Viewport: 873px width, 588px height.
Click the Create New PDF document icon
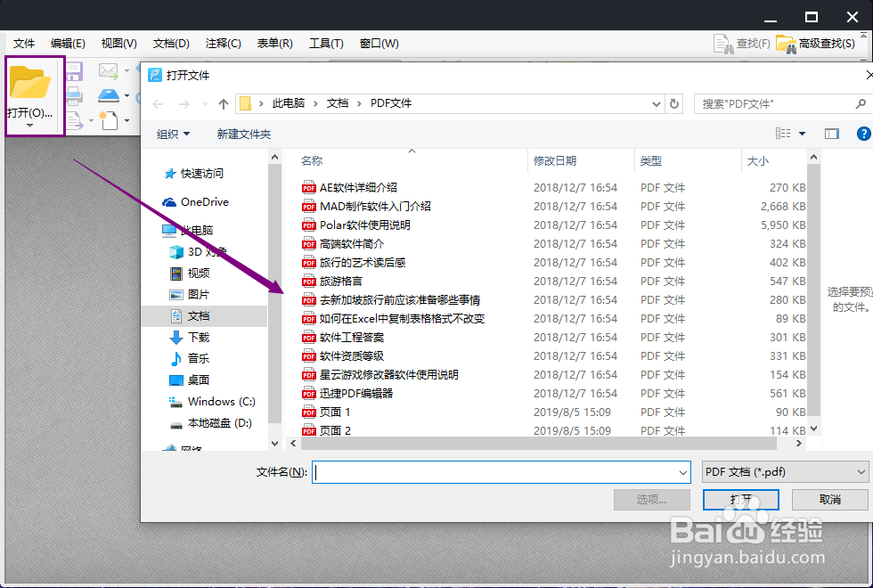click(109, 119)
